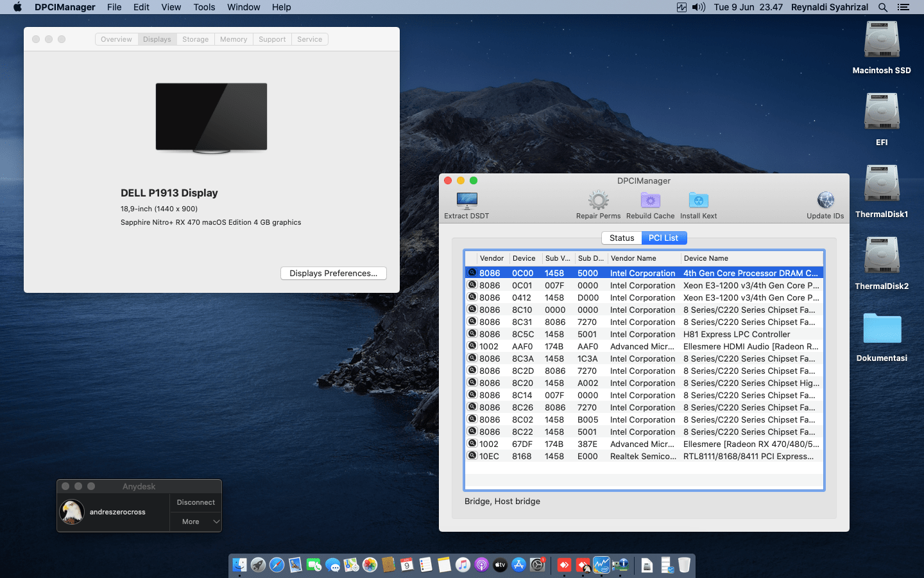Open Safari from the dock

(x=277, y=565)
